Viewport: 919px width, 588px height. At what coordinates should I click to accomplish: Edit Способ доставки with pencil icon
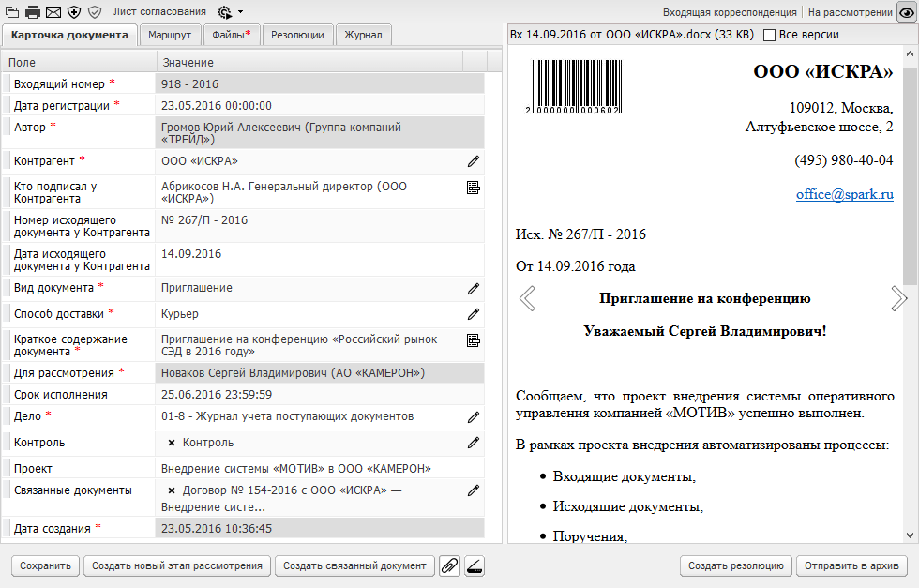[474, 314]
